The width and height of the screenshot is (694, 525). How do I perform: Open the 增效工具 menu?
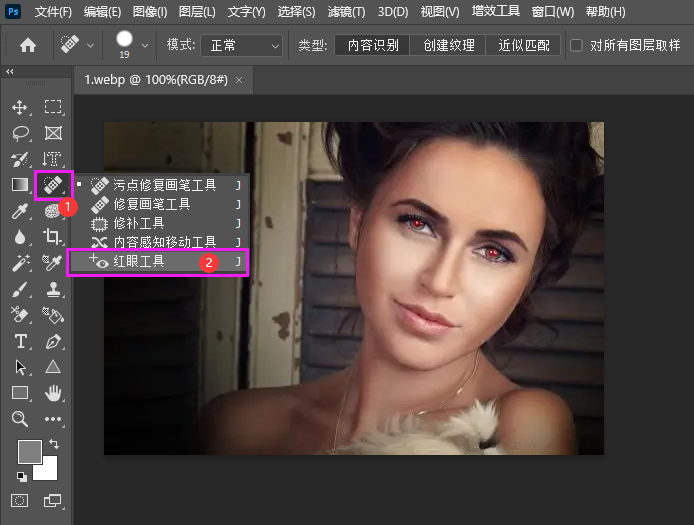(x=496, y=11)
